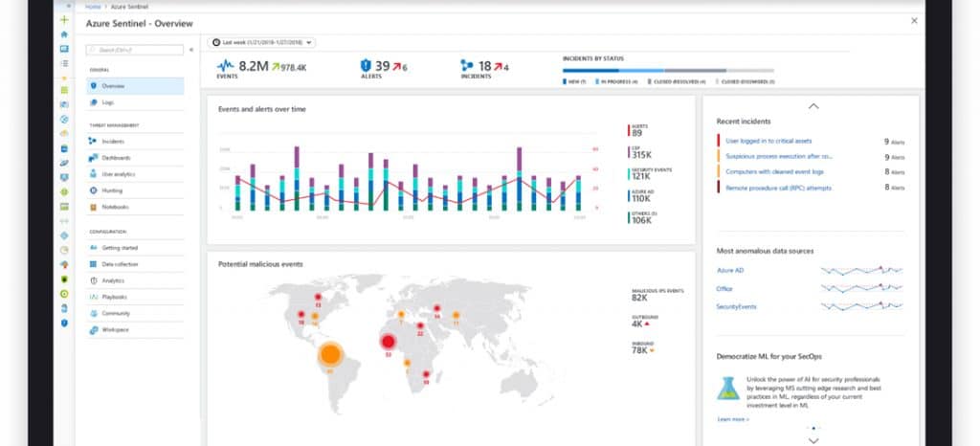Close the Azure Sentinel blade with X

click(x=914, y=21)
